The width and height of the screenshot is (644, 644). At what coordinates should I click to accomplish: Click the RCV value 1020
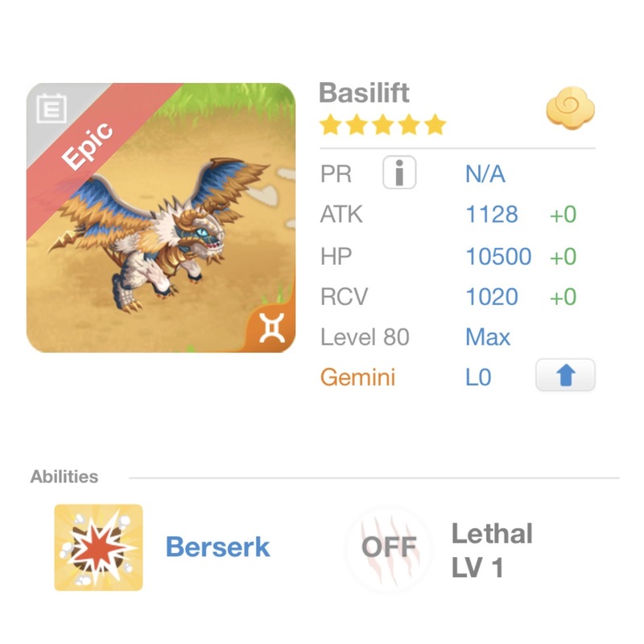pyautogui.click(x=492, y=297)
